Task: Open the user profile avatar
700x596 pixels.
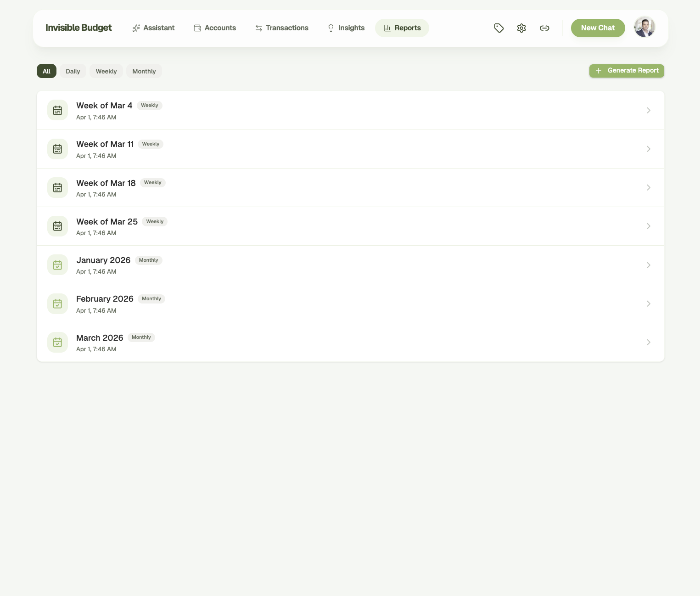Action: [644, 27]
